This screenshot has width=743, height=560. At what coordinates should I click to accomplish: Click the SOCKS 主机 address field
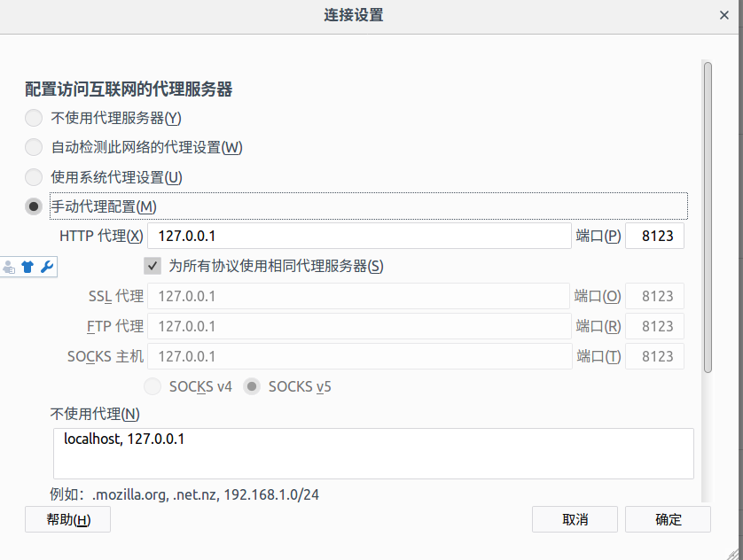359,356
